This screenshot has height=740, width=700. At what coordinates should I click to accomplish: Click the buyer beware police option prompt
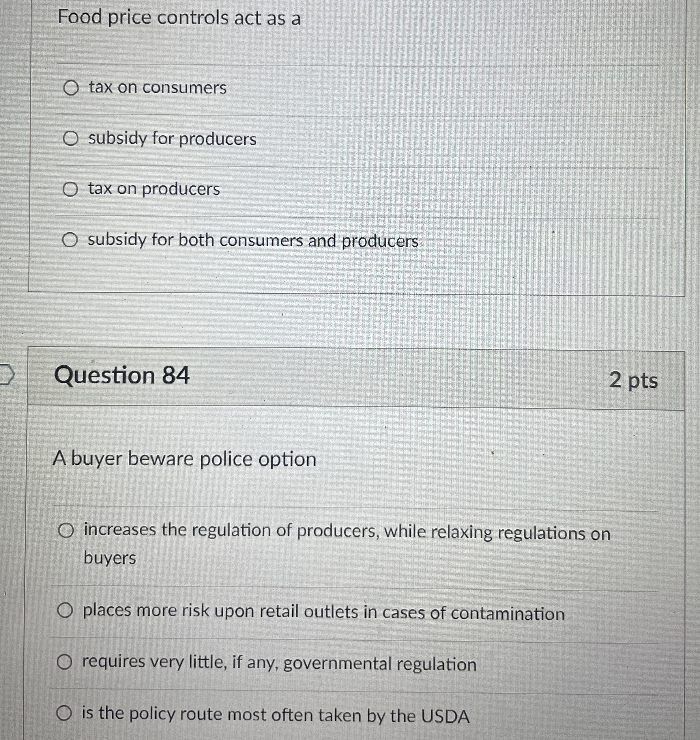coord(184,459)
